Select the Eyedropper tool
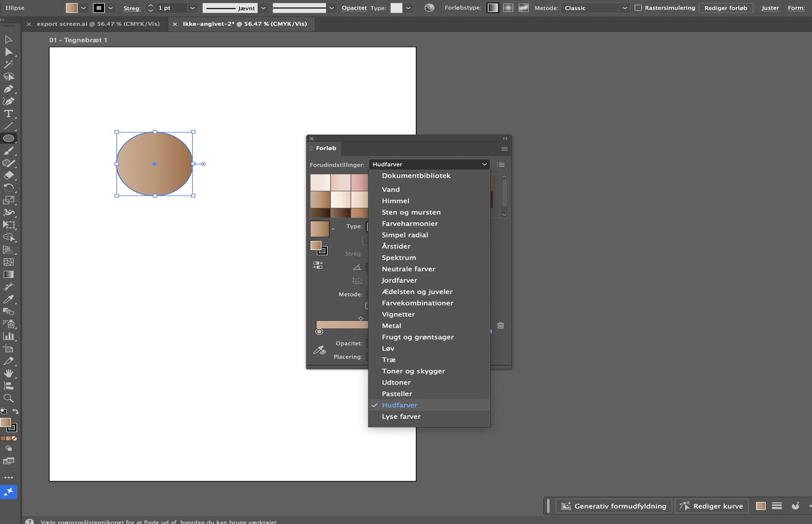 click(8, 299)
